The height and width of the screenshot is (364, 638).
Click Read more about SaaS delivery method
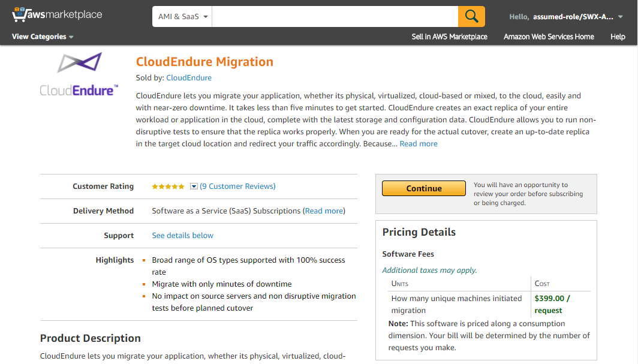[324, 210]
